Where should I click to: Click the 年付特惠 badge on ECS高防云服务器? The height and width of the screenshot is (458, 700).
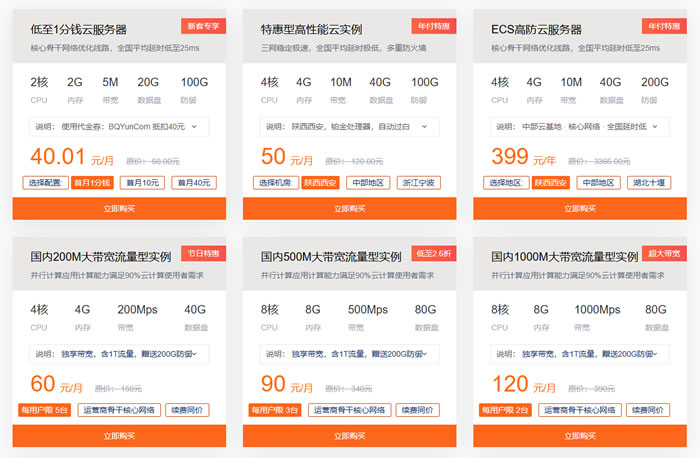(663, 27)
